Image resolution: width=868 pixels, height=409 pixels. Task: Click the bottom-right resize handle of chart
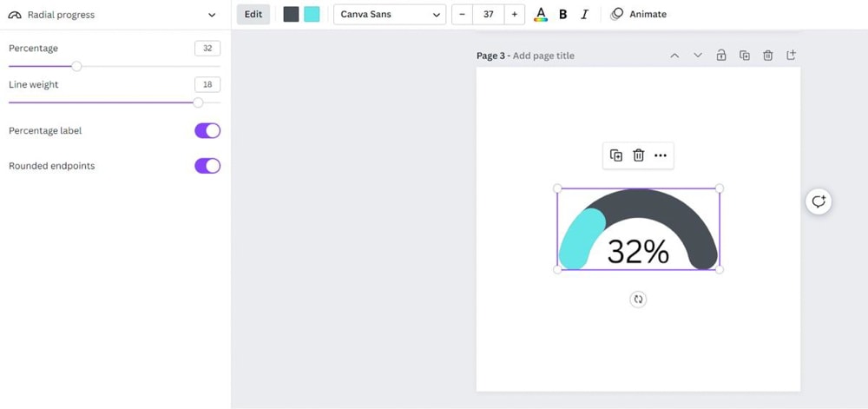pos(720,269)
